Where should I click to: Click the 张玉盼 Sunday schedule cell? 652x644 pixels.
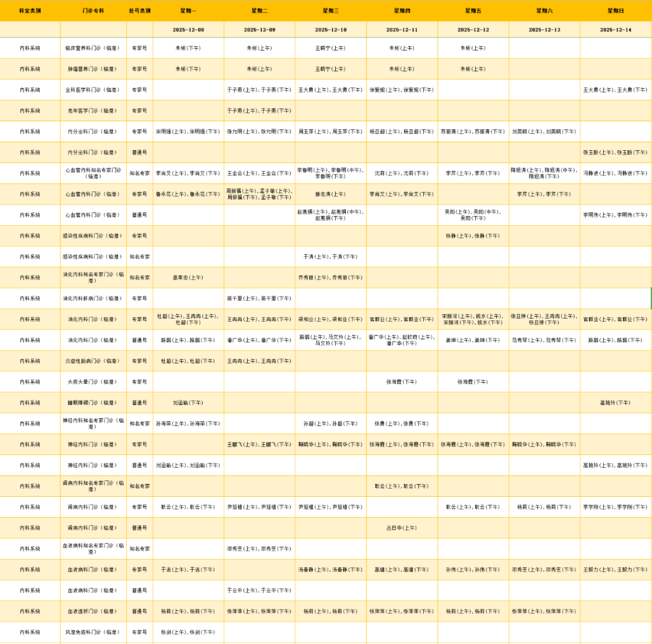pos(616,152)
